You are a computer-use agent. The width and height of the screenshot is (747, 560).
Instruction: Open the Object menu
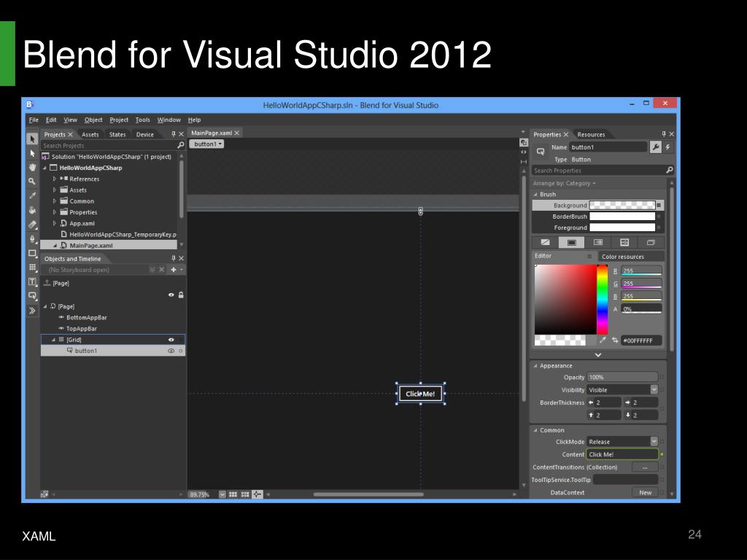point(93,120)
